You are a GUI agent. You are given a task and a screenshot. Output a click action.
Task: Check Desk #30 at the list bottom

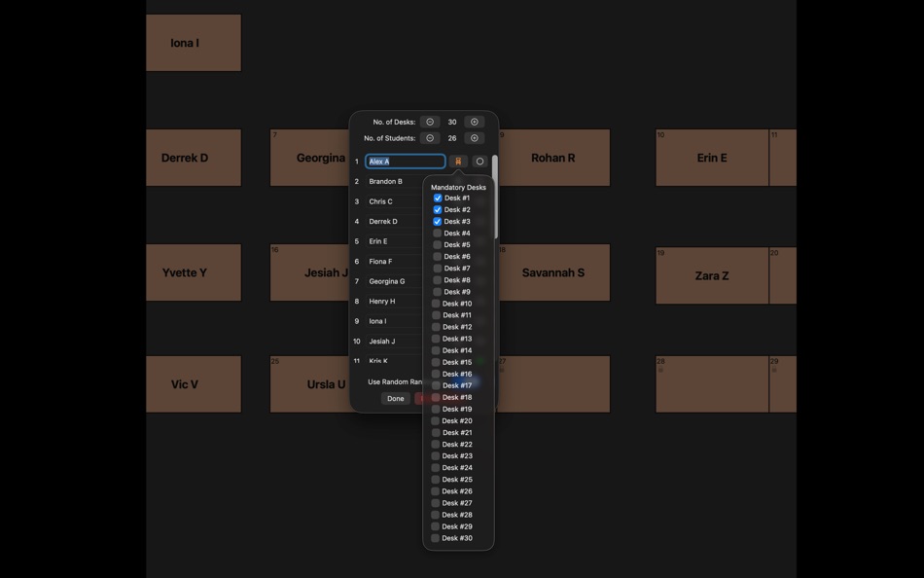[435, 536]
